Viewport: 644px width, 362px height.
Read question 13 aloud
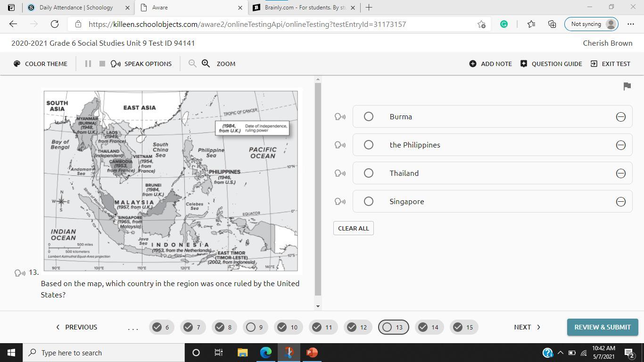pos(20,273)
